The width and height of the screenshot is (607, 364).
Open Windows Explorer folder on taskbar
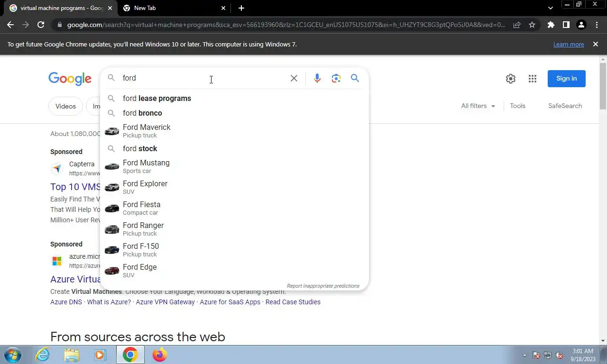point(72,355)
